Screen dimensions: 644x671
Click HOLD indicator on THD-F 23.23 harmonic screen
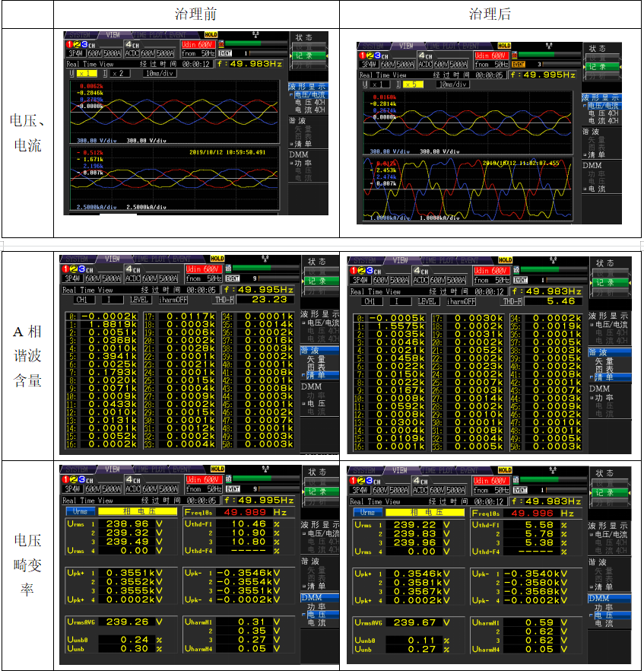[x=217, y=259]
